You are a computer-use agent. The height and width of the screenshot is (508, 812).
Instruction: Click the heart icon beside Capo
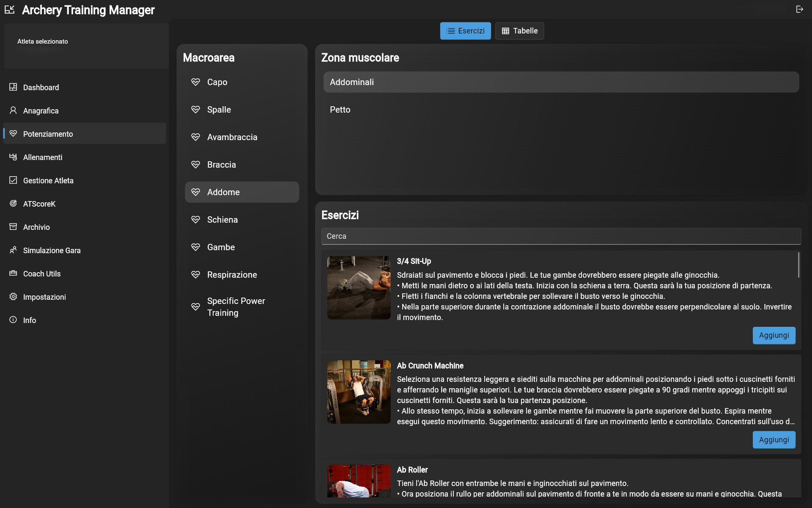195,82
